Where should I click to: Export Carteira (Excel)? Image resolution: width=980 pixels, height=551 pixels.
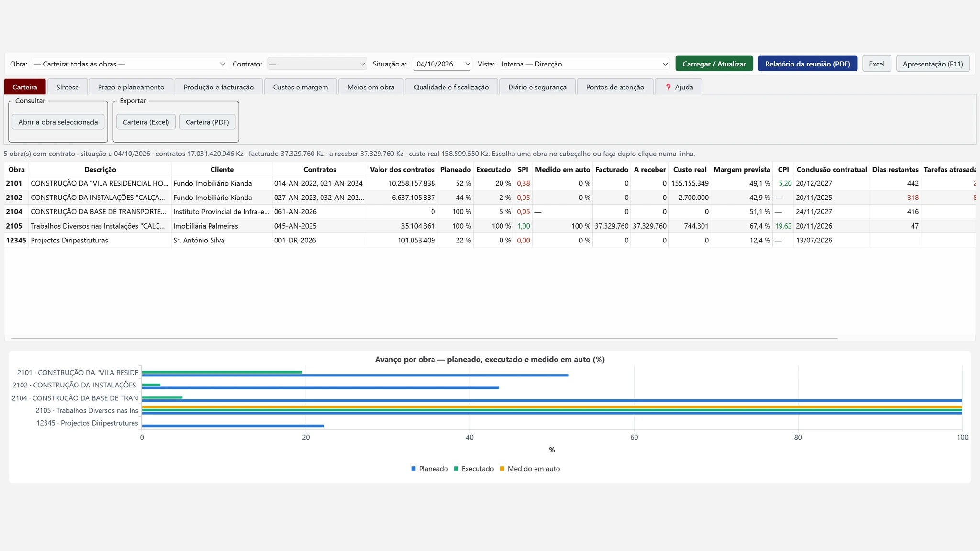tap(146, 122)
